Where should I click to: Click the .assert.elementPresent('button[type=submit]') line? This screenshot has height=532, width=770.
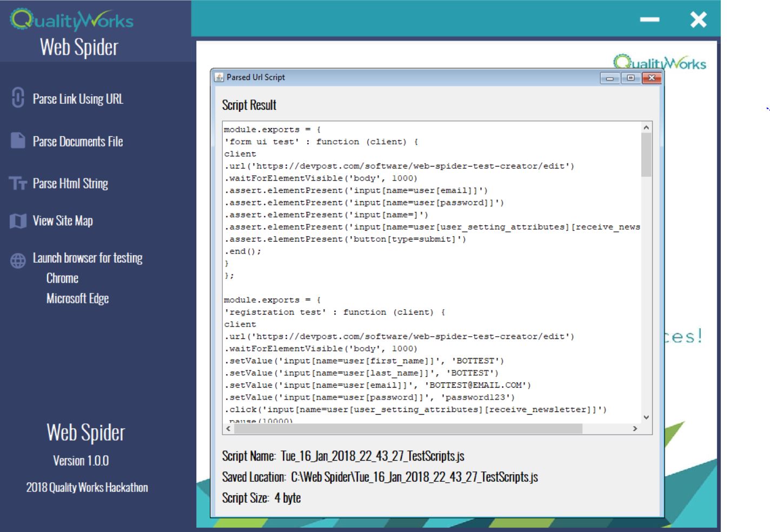345,239
